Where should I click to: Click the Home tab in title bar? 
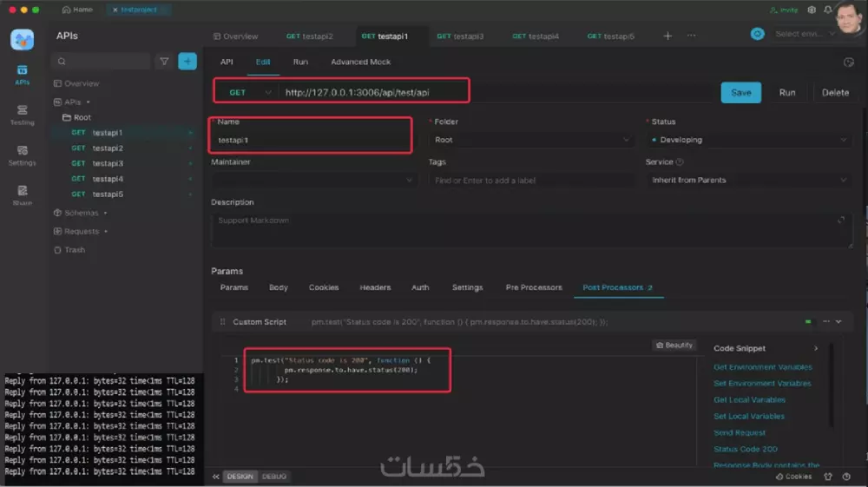(x=77, y=10)
